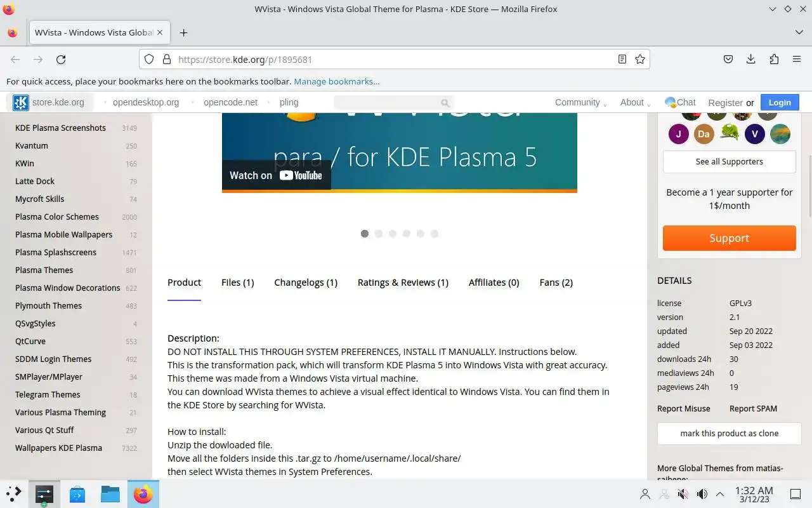Click the store search field
812x508 pixels.
click(x=393, y=102)
